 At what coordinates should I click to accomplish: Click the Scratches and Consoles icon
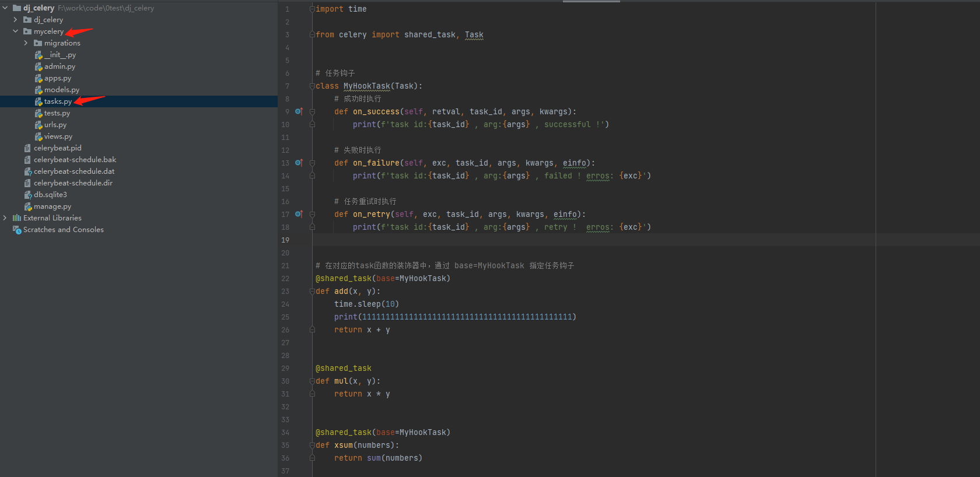[17, 230]
